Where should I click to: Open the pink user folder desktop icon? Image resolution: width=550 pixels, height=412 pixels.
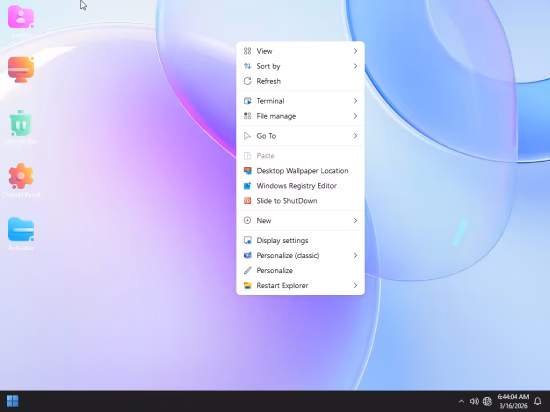tap(21, 17)
